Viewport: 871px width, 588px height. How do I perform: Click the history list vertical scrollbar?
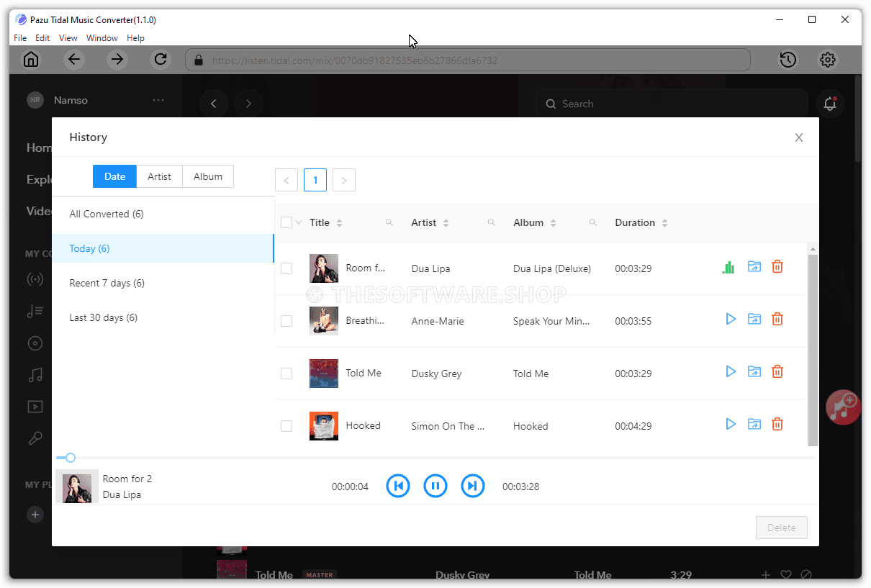813,349
